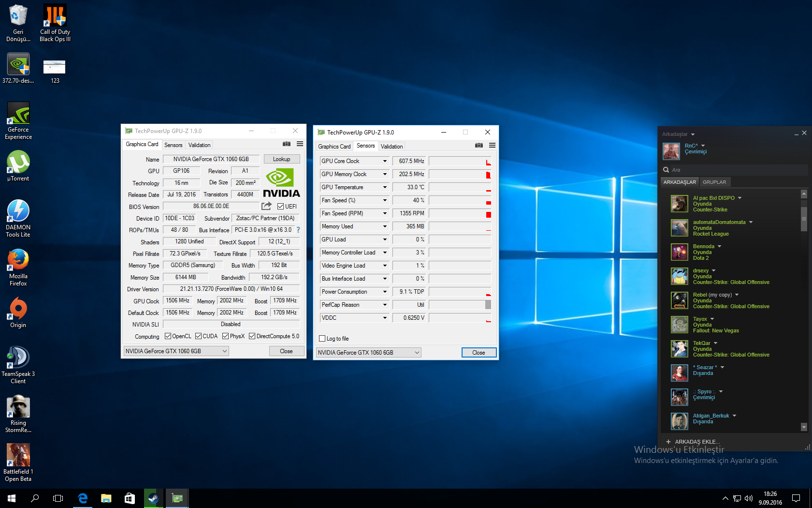Expand PerfCap Reason sensor dropdown
The height and width of the screenshot is (508, 812).
point(385,305)
